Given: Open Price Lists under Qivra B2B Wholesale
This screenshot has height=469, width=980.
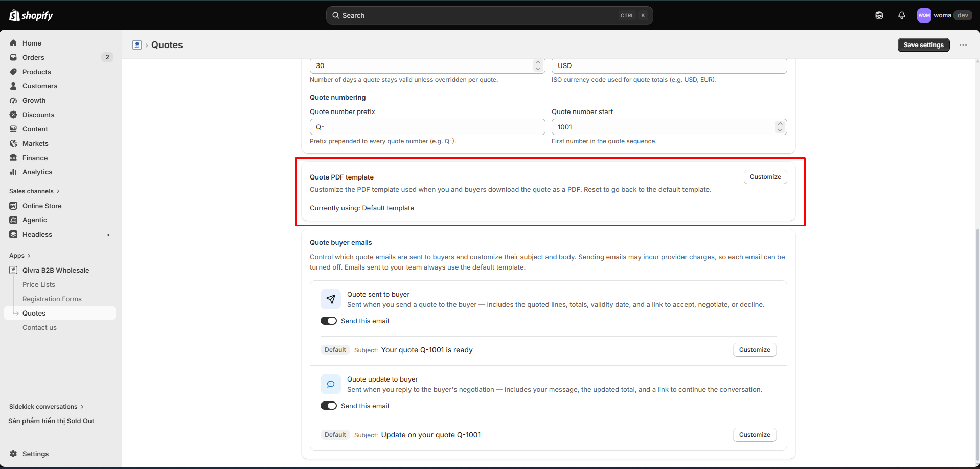Looking at the screenshot, I should (39, 284).
